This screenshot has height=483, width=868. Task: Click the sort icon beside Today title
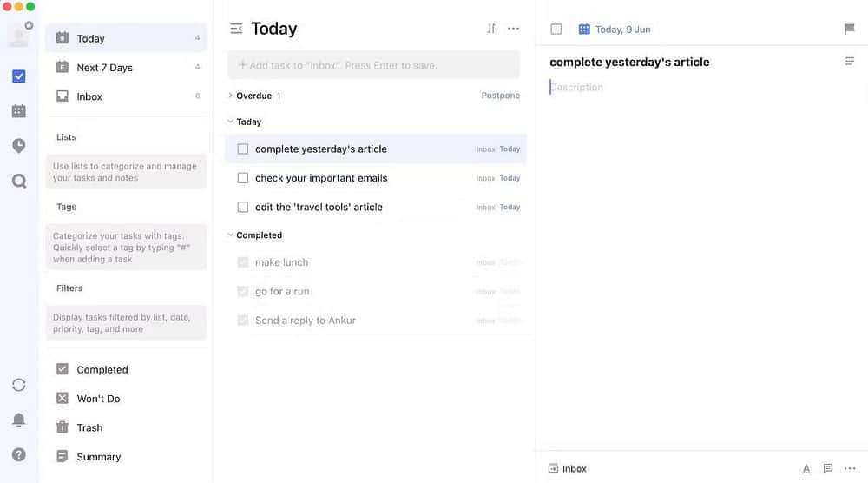[x=491, y=29]
